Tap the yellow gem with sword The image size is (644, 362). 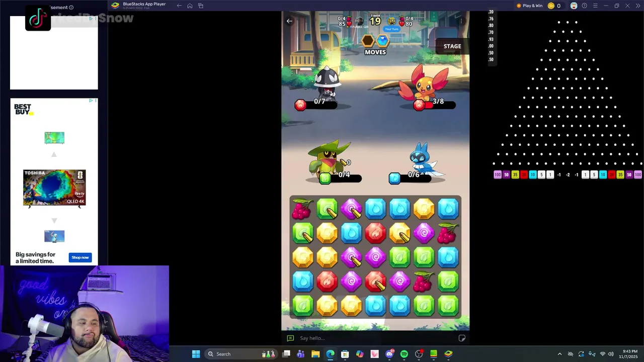point(399,233)
